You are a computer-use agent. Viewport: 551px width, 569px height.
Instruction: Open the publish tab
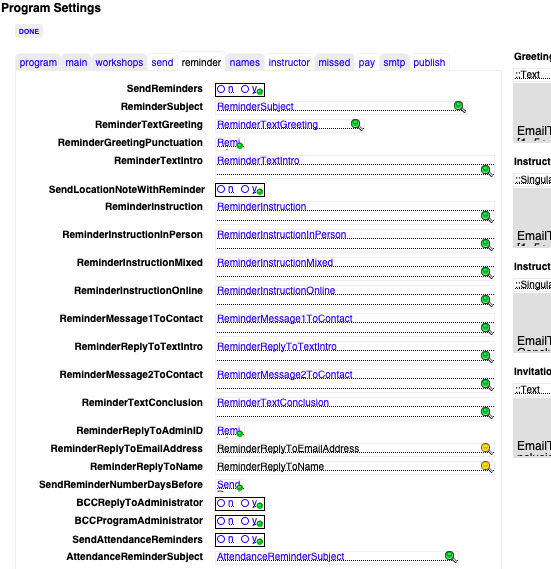(x=429, y=62)
